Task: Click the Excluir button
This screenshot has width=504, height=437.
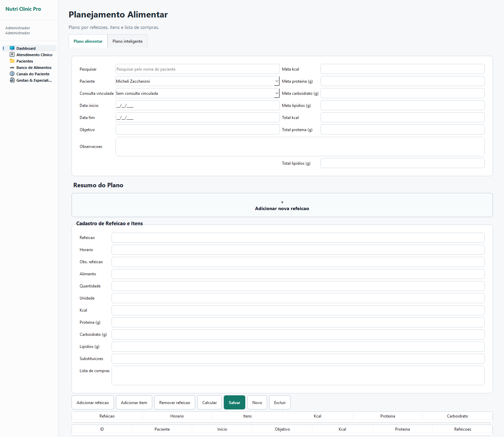Action: (x=280, y=402)
